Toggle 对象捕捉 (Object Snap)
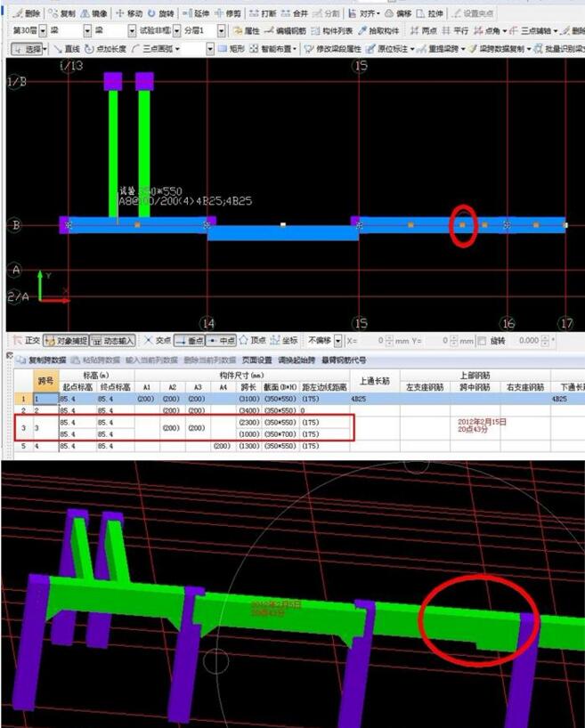This screenshot has width=585, height=728. click(x=67, y=340)
